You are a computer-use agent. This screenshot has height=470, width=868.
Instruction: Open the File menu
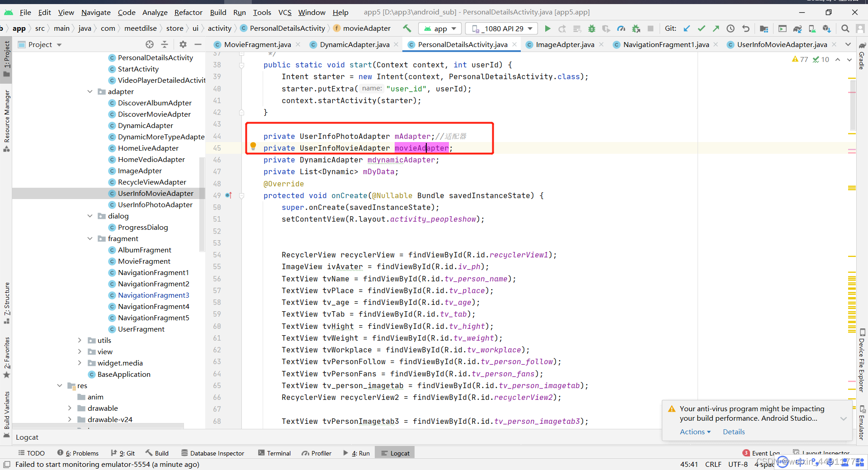pos(25,12)
